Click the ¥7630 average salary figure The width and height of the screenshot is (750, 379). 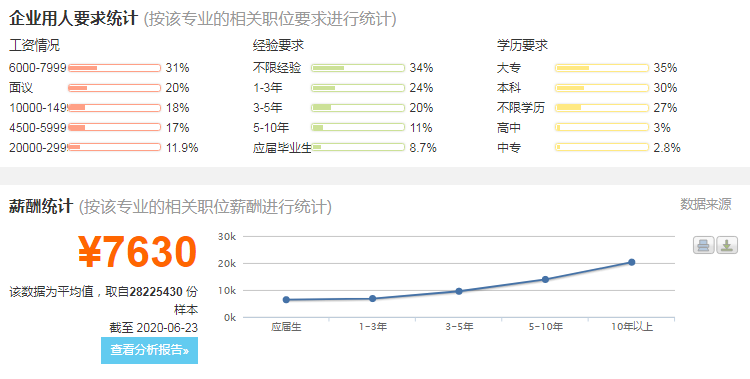(x=137, y=252)
